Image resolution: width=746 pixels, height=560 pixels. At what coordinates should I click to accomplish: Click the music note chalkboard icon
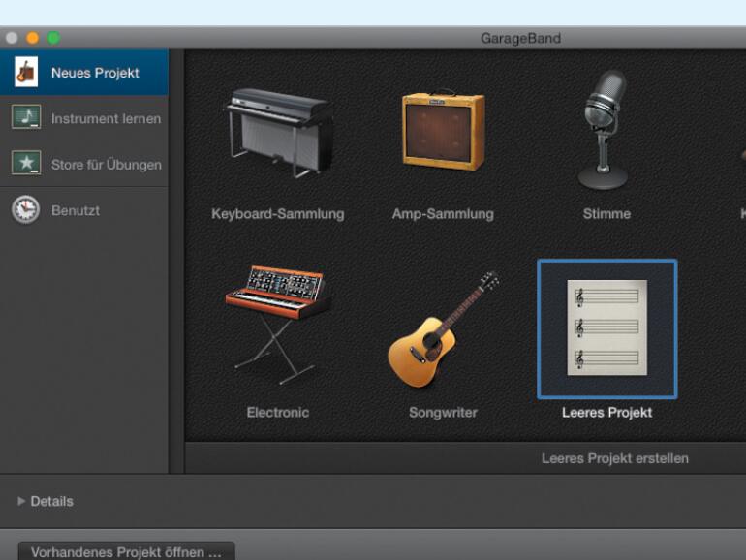tap(26, 117)
